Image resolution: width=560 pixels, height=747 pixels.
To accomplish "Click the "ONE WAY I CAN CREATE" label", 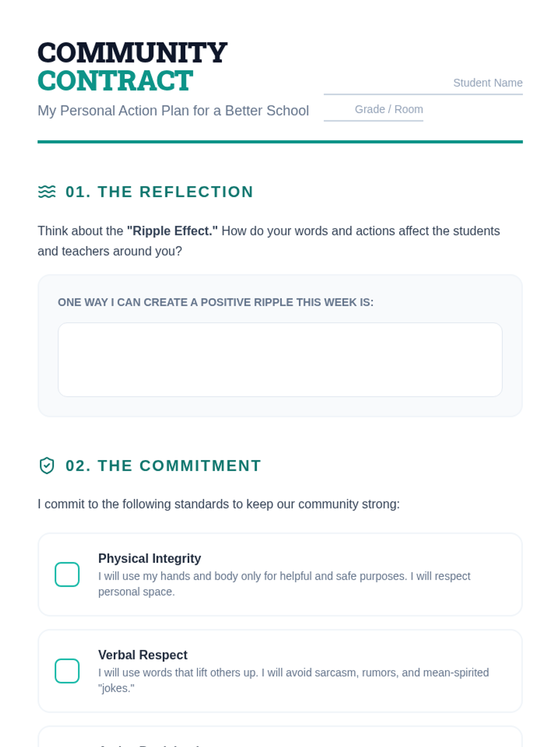I will pyautogui.click(x=216, y=303).
